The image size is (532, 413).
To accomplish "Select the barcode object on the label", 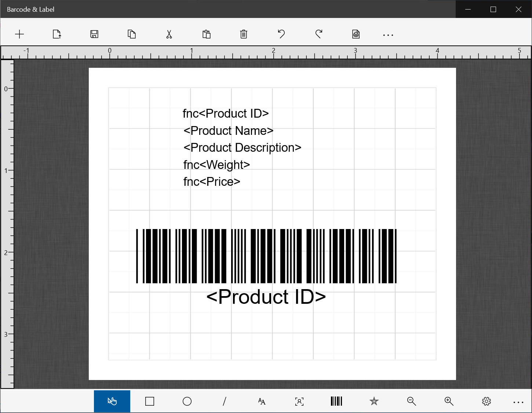I will click(266, 256).
